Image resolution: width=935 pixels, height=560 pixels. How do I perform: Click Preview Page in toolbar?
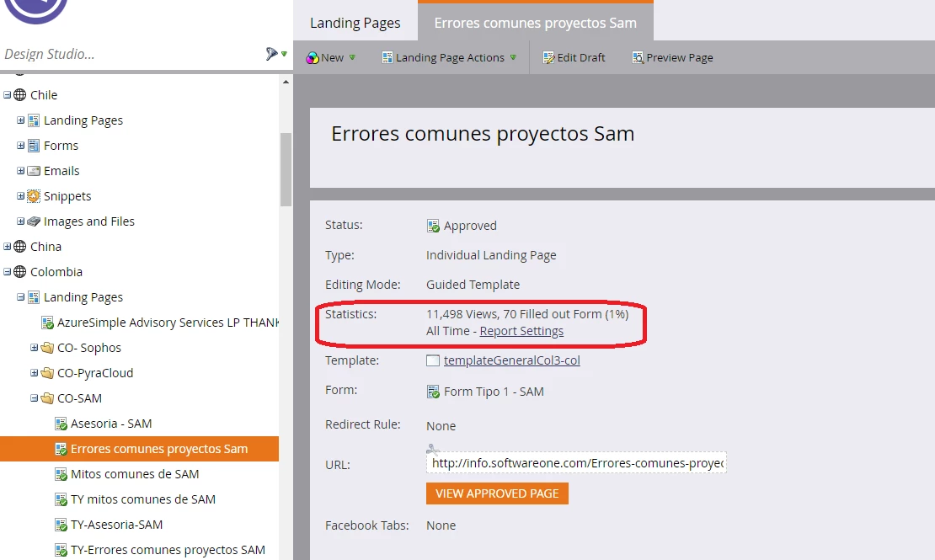pyautogui.click(x=673, y=58)
